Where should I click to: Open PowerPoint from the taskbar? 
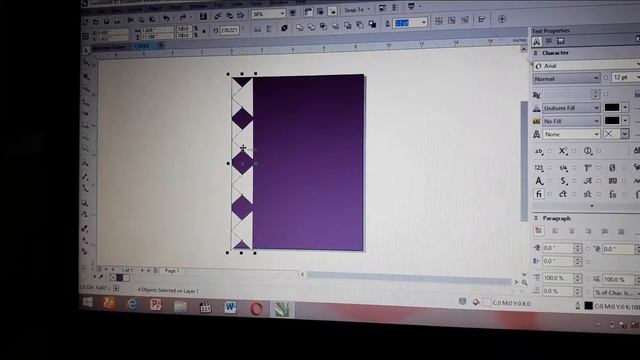coord(156,304)
